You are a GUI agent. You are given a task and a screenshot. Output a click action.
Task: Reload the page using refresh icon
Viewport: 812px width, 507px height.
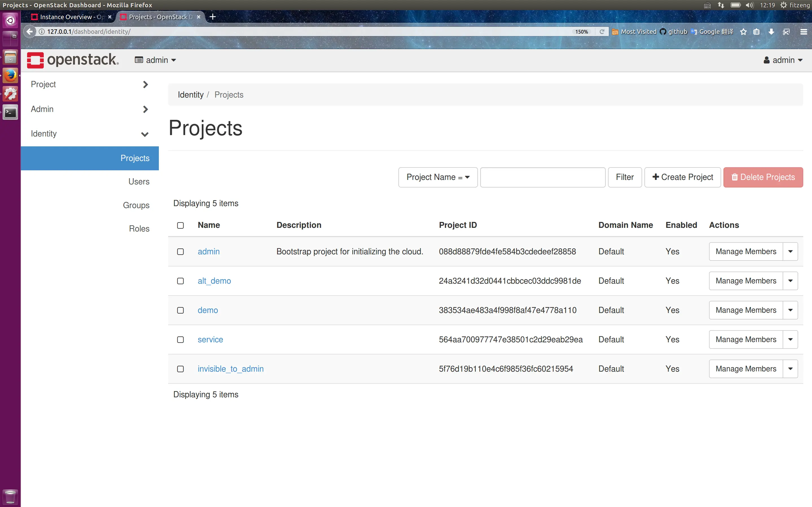click(x=602, y=32)
